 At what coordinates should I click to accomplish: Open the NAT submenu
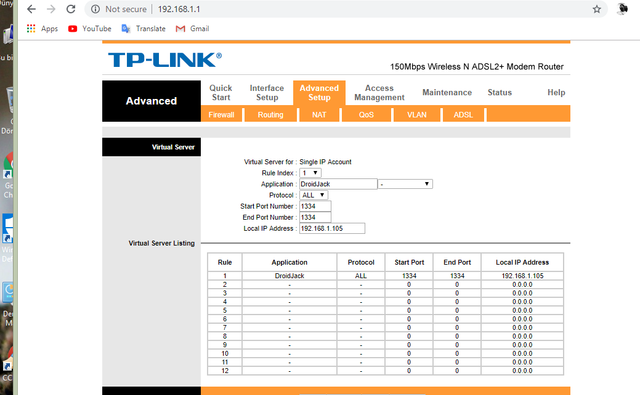319,115
